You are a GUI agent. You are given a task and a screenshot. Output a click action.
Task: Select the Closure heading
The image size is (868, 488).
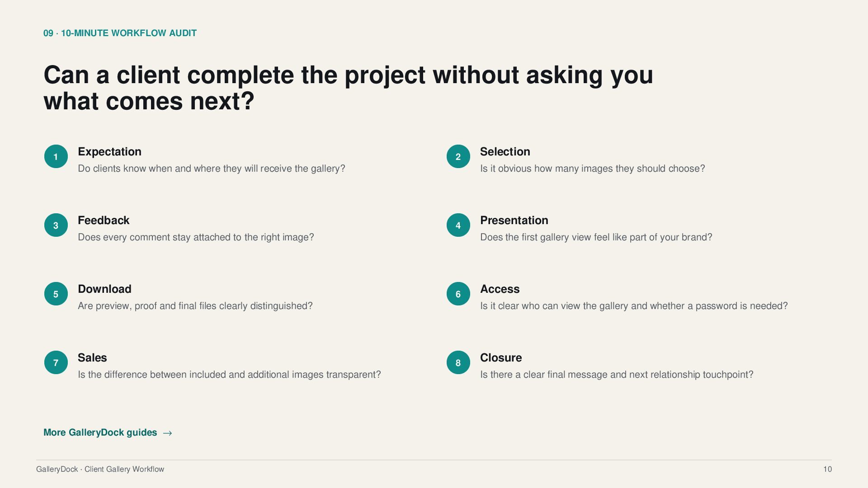click(x=501, y=358)
